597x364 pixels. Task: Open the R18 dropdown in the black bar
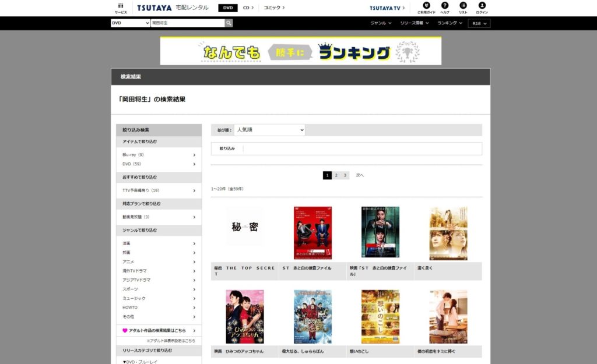[479, 22]
